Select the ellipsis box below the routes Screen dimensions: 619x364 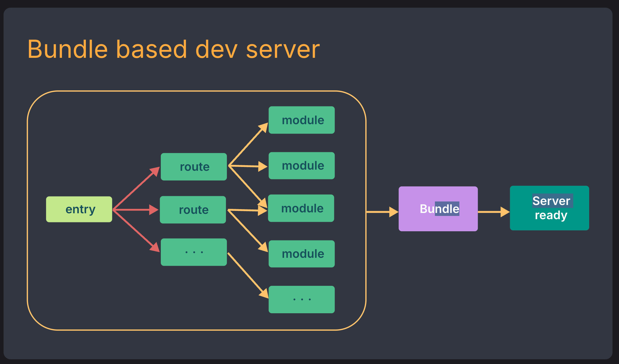click(194, 252)
